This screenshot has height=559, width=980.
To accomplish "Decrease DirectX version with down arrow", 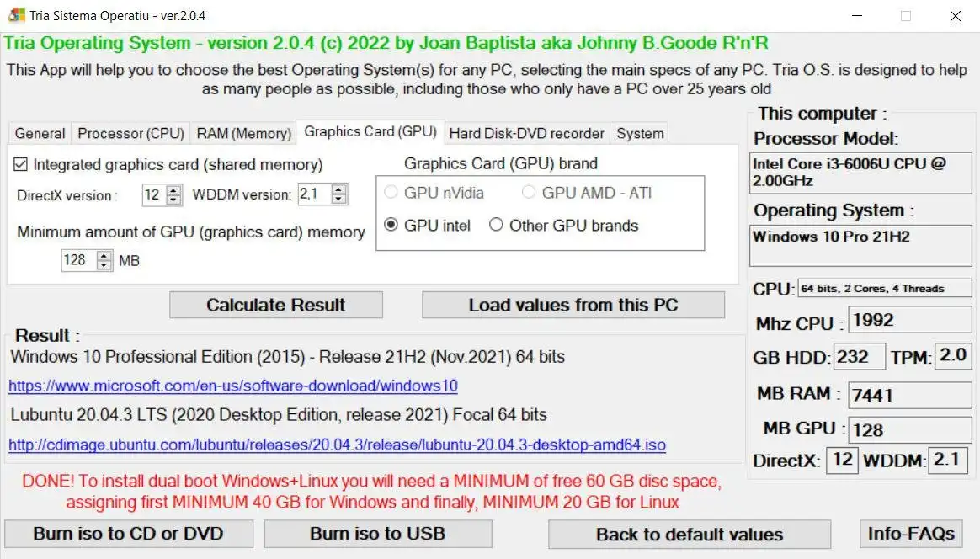I will tap(174, 200).
